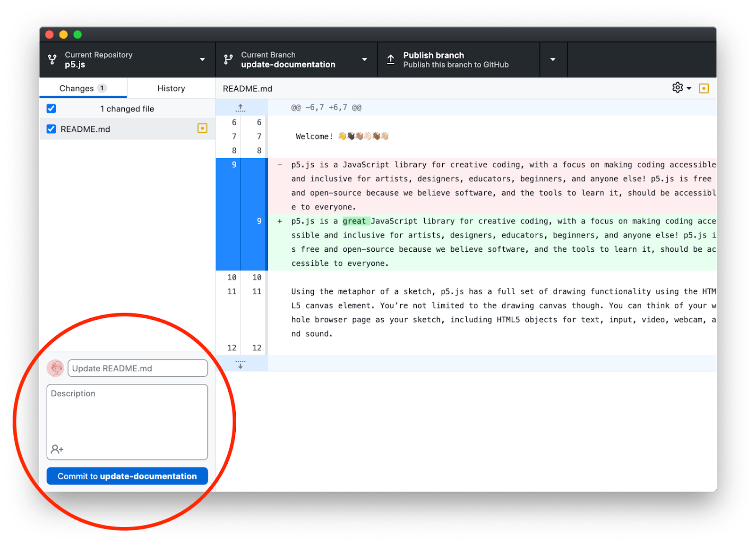The image size is (756, 544).
Task: Click the add co-authors person icon
Action: coord(57,449)
